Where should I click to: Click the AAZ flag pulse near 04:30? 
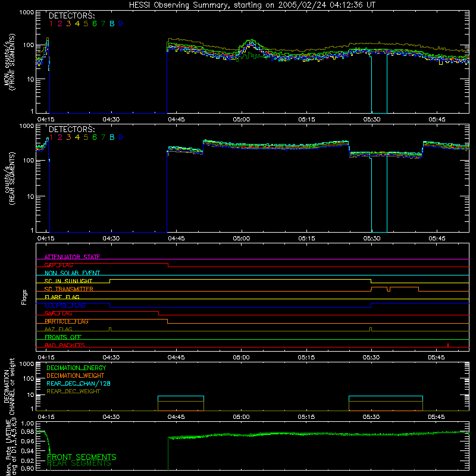(110, 330)
